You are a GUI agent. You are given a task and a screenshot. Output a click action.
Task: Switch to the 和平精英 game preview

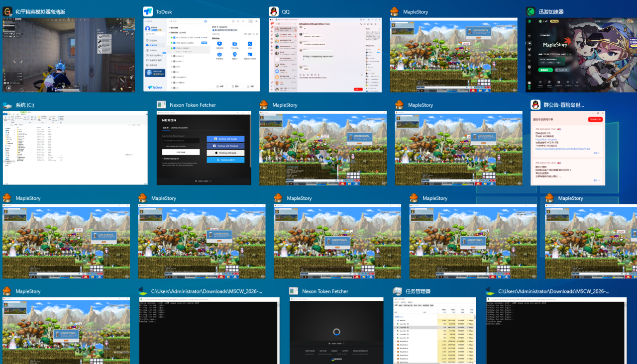(x=69, y=55)
